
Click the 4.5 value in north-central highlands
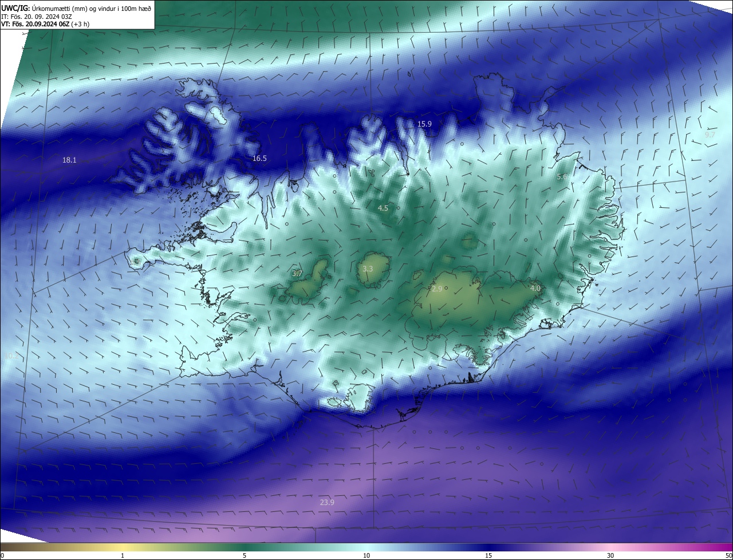(383, 208)
